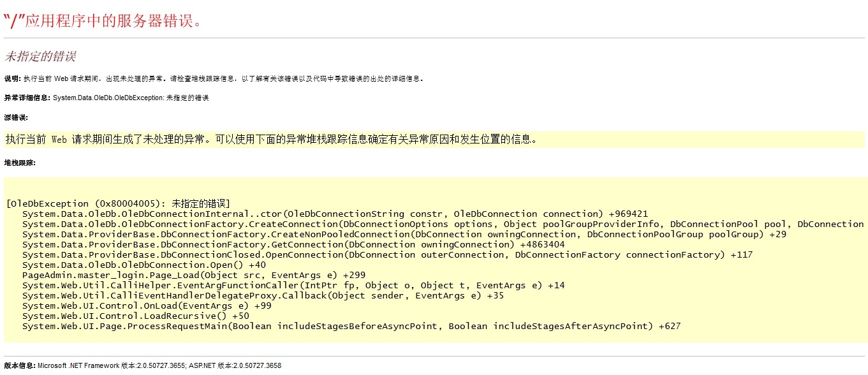The height and width of the screenshot is (375, 868).
Task: Click the DbConnectionFactory.GetConnection stack line
Action: (x=293, y=244)
